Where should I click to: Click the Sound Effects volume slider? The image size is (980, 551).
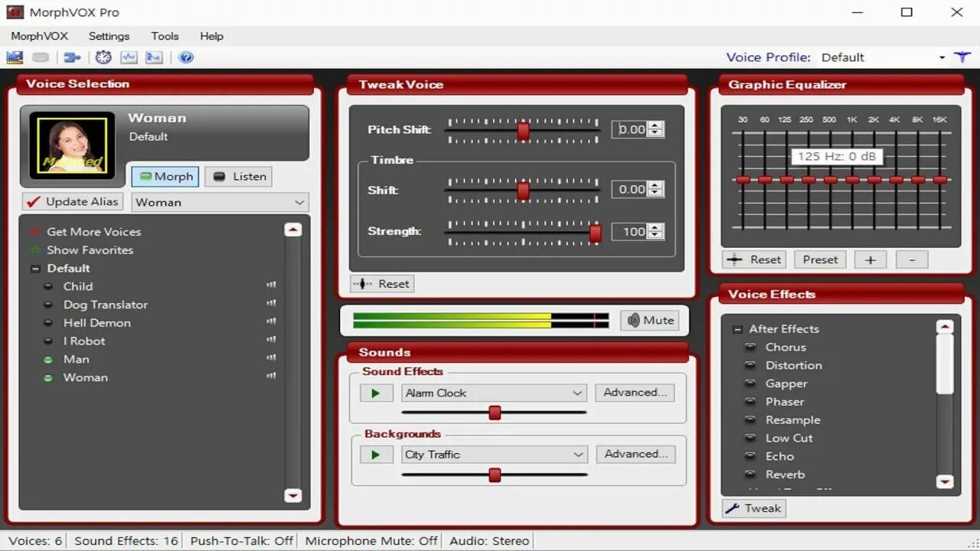click(x=495, y=413)
